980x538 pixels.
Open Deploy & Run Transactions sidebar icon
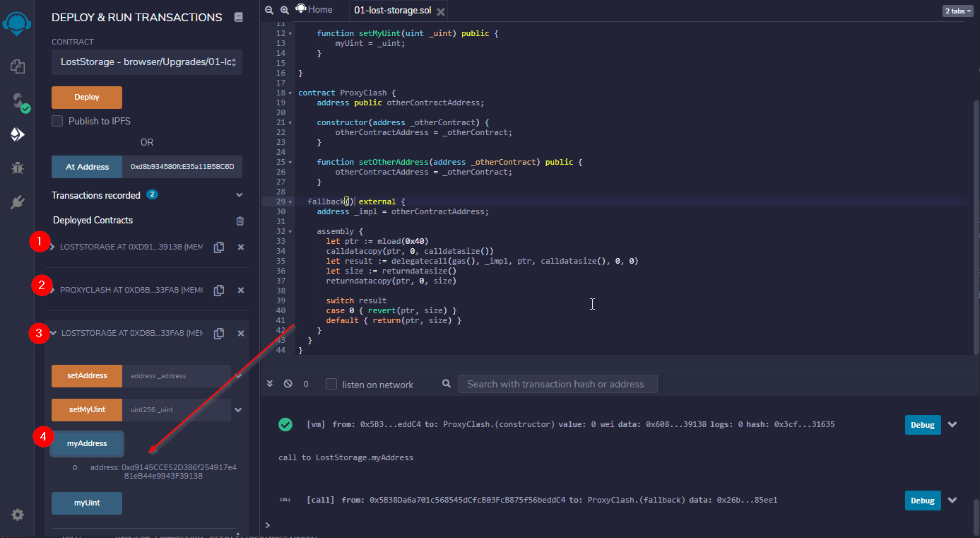tap(18, 134)
